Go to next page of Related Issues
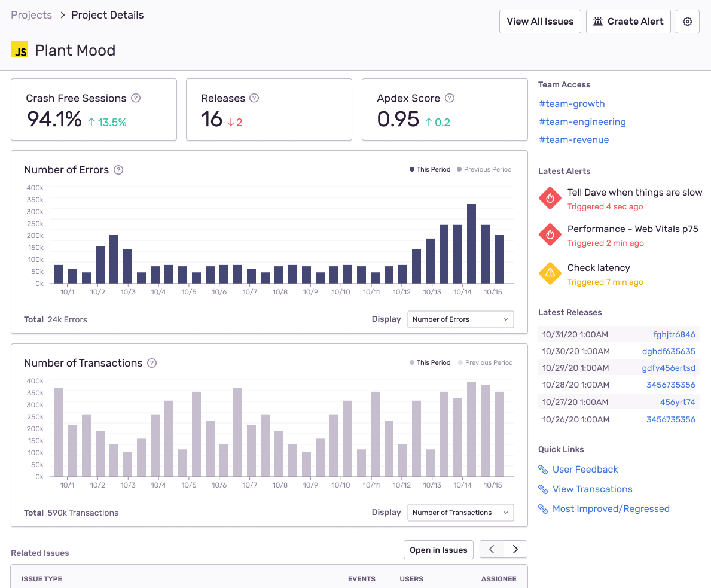Screen dimensions: 711x588 pyautogui.click(x=515, y=550)
